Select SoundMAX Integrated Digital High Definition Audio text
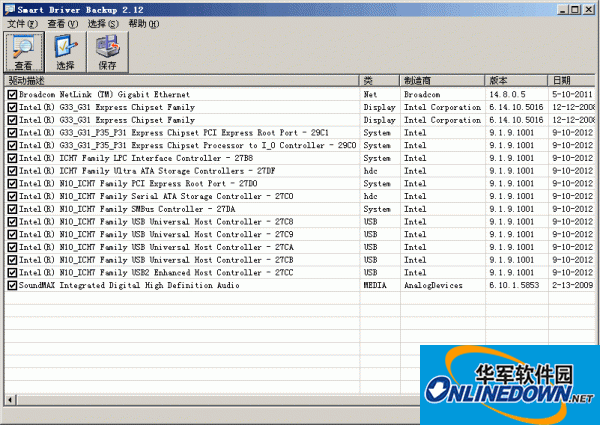This screenshot has width=600, height=425. coord(129,285)
